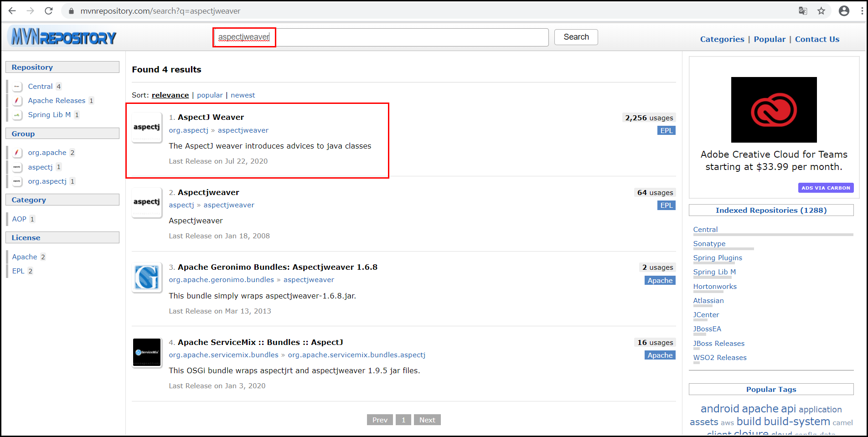
Task: Open the Aspectjweaver second result title
Action: (208, 192)
